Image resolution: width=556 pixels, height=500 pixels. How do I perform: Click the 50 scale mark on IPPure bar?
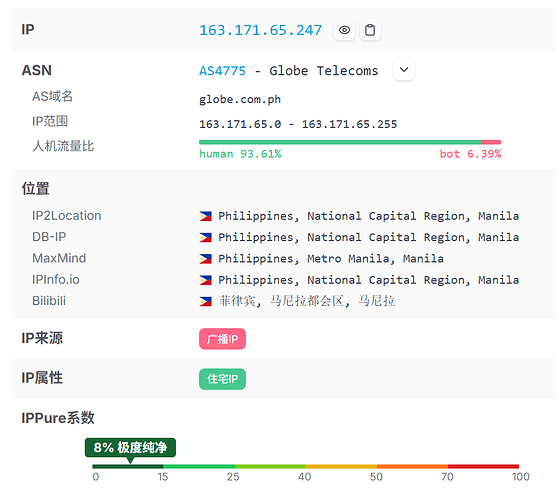click(x=376, y=477)
